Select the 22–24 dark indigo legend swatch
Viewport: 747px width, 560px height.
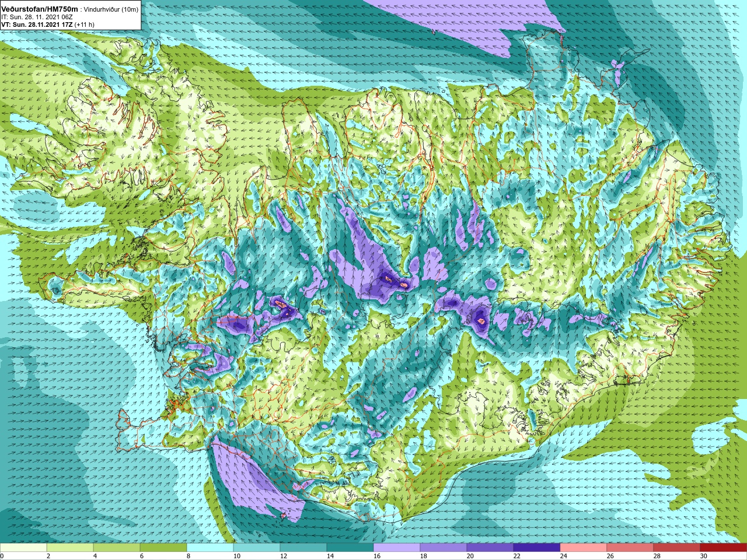click(537, 548)
